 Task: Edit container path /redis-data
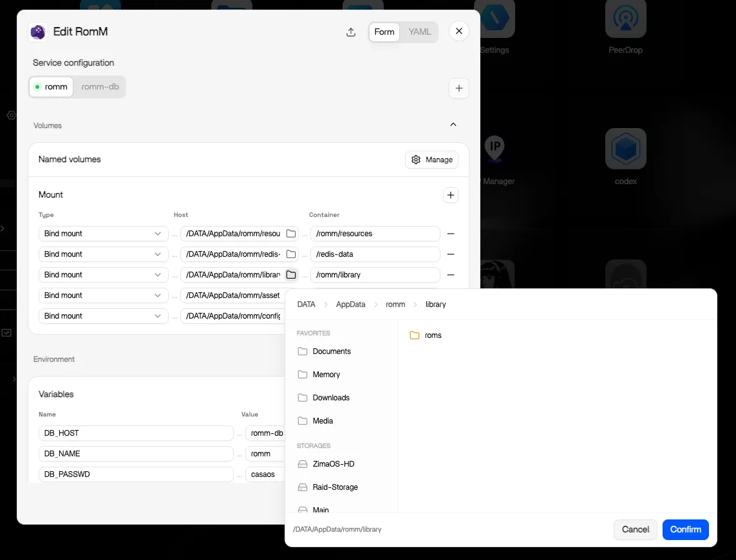click(375, 254)
